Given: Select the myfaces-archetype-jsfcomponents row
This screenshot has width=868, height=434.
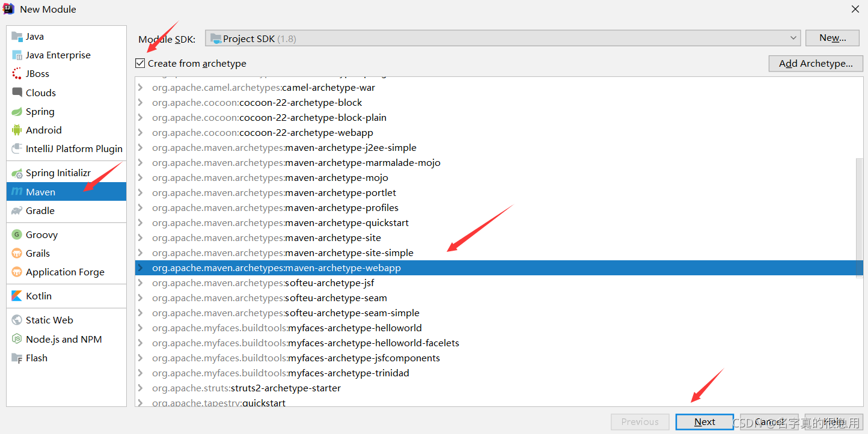Looking at the screenshot, I should (x=499, y=358).
